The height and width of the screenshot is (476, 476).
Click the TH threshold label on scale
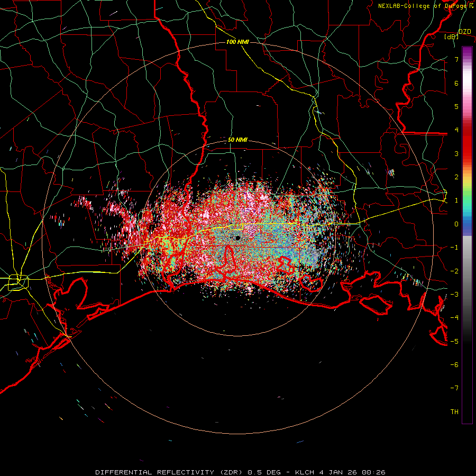pos(454,412)
